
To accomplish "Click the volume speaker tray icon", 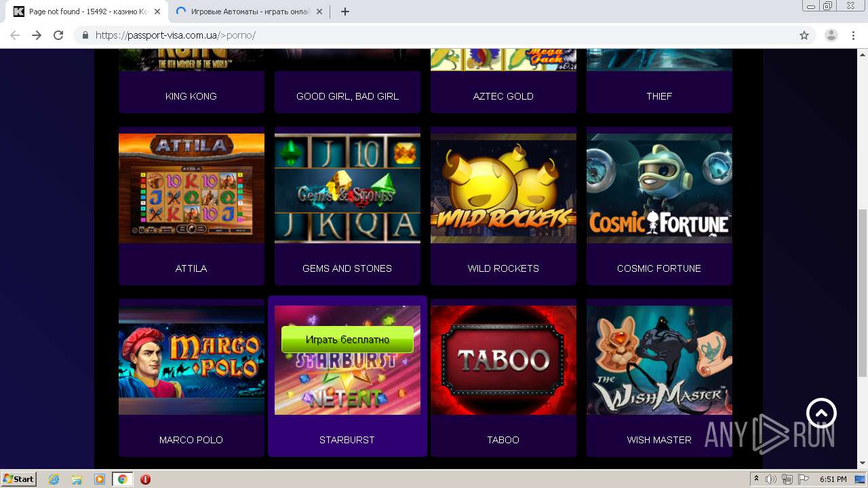I will click(772, 479).
